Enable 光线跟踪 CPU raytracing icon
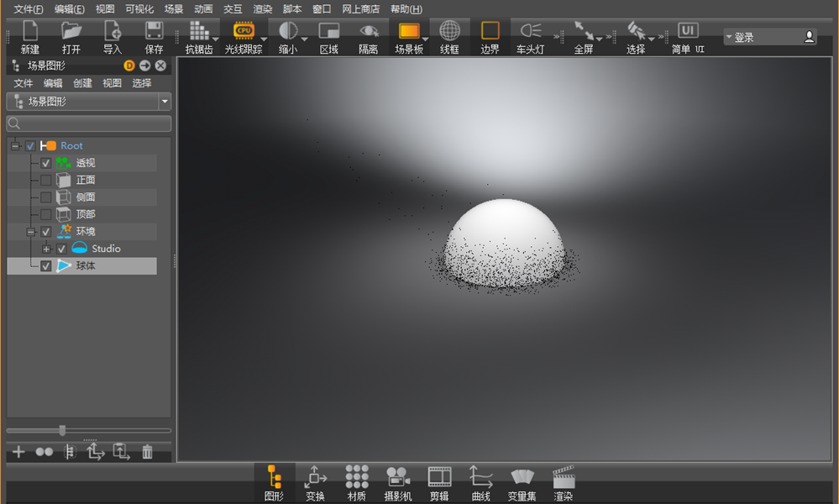 (x=244, y=30)
